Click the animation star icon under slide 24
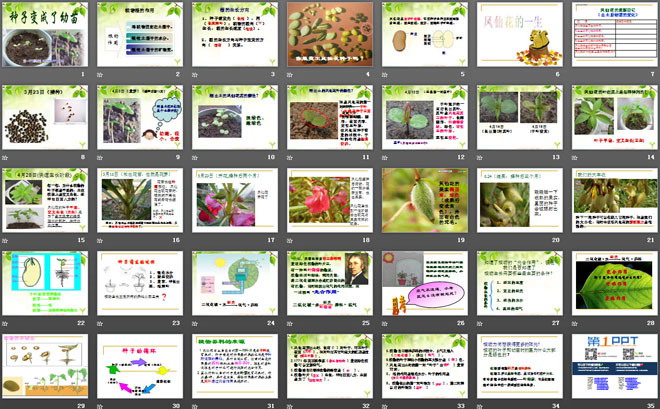 (195, 324)
